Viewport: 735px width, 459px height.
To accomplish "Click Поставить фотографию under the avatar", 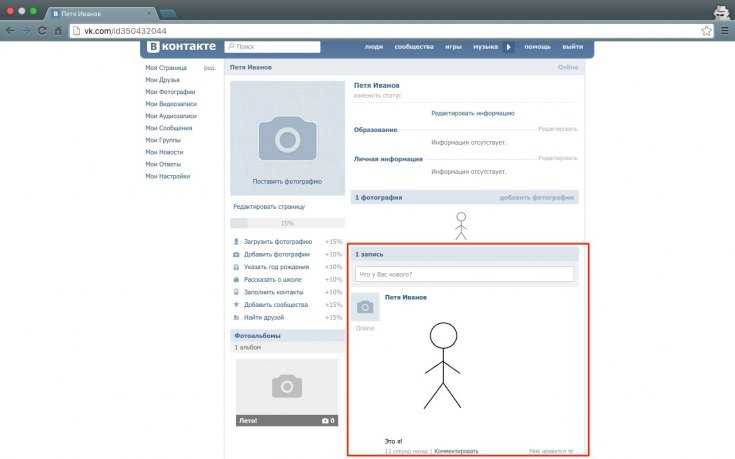I will (287, 181).
